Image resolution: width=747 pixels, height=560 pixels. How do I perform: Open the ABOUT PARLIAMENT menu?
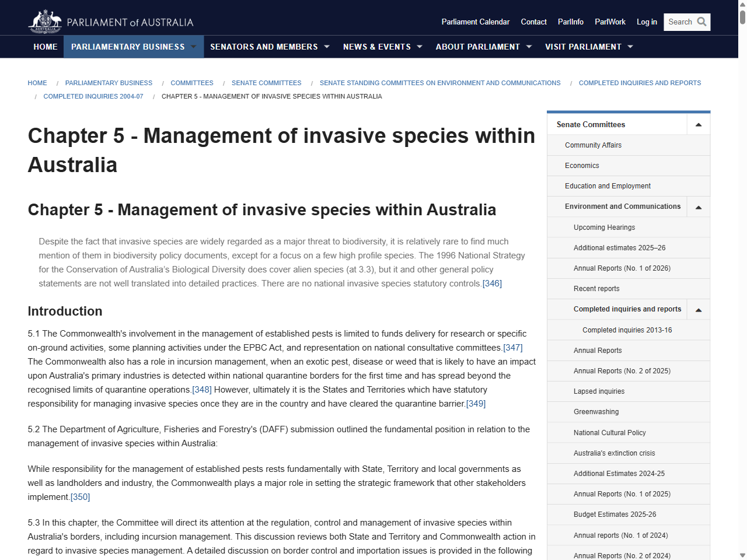(x=477, y=47)
